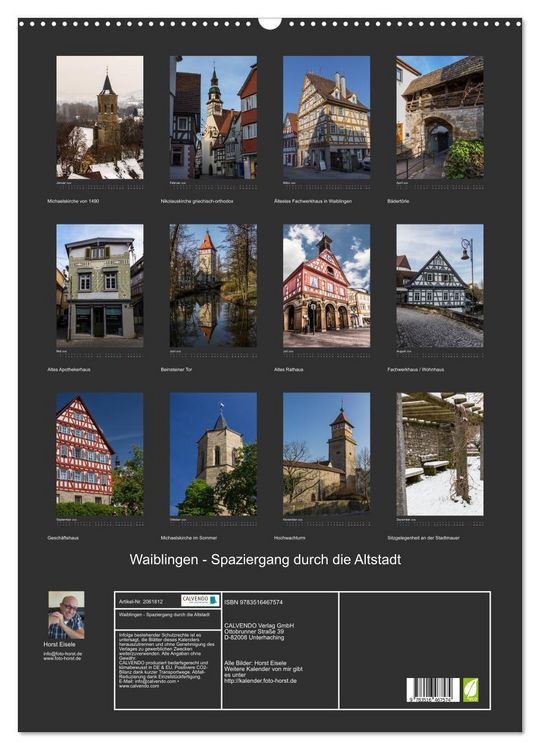Click the green eco leaf icon
Viewport: 540px width, 750px height.
[470, 690]
